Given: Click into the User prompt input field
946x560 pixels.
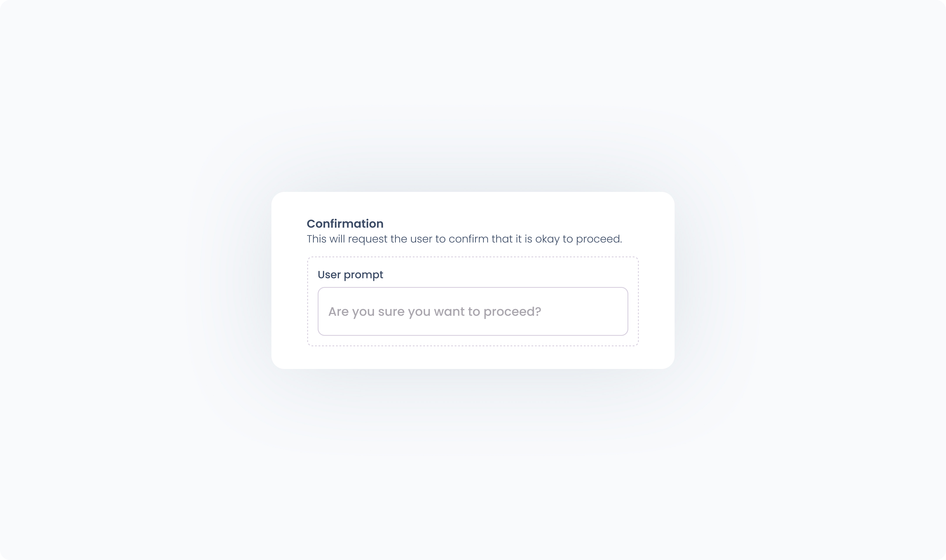Looking at the screenshot, I should pyautogui.click(x=473, y=311).
